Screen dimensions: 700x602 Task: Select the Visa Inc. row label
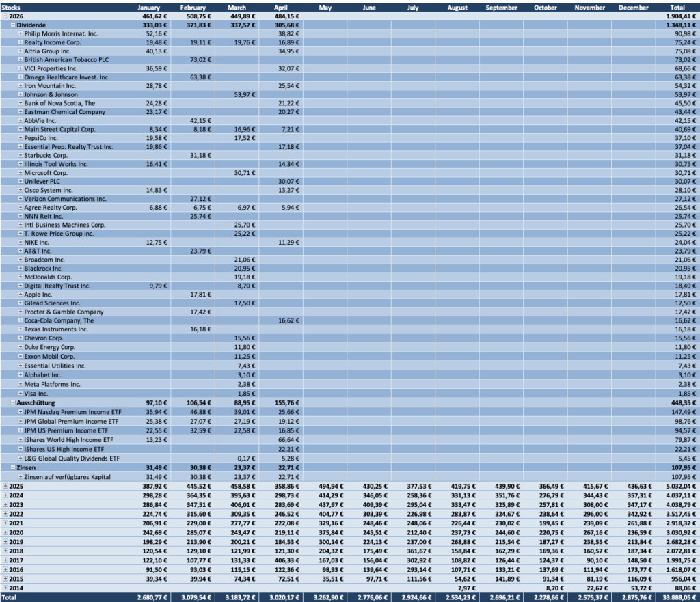[36, 394]
